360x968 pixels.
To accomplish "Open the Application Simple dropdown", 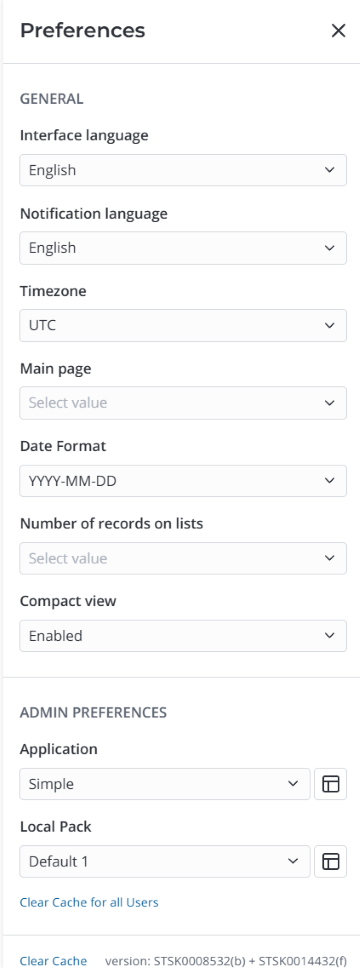I will tap(165, 784).
